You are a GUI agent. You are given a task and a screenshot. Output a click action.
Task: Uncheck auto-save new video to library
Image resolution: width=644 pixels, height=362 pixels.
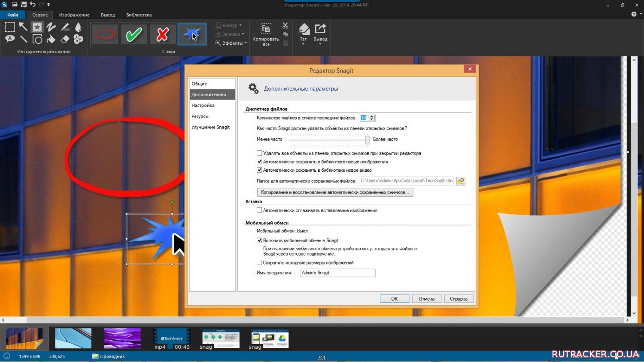[x=259, y=170]
